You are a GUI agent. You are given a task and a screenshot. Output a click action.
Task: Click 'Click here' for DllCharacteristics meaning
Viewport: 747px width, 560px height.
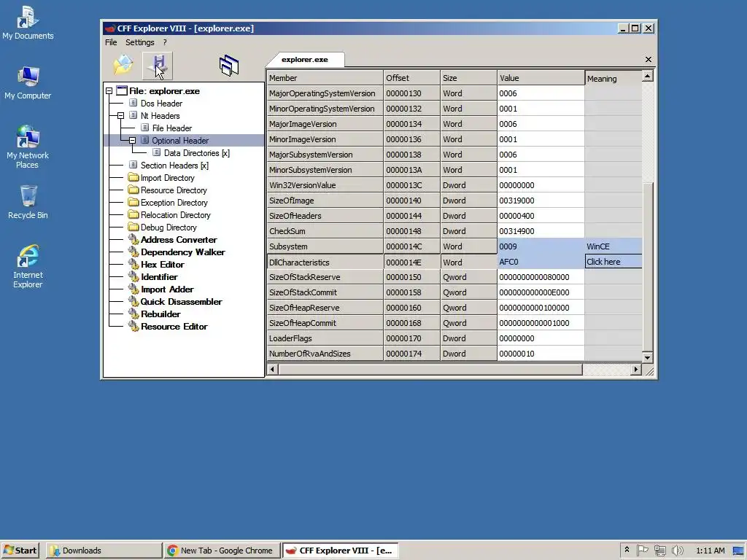click(x=613, y=262)
